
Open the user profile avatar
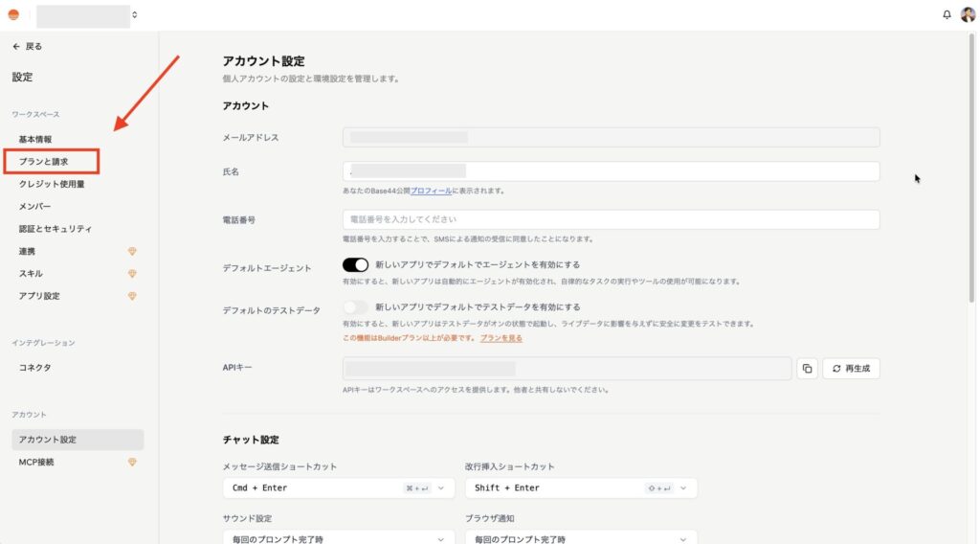pos(968,14)
